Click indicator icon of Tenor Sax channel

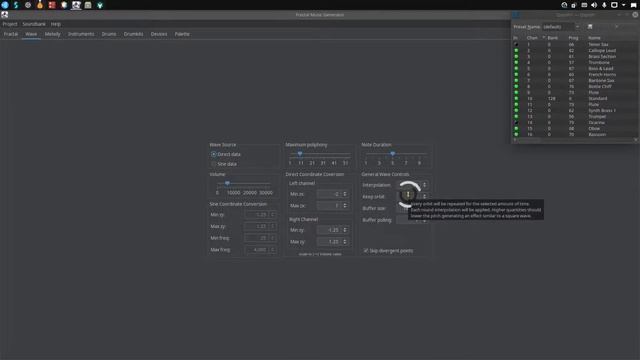(516, 44)
